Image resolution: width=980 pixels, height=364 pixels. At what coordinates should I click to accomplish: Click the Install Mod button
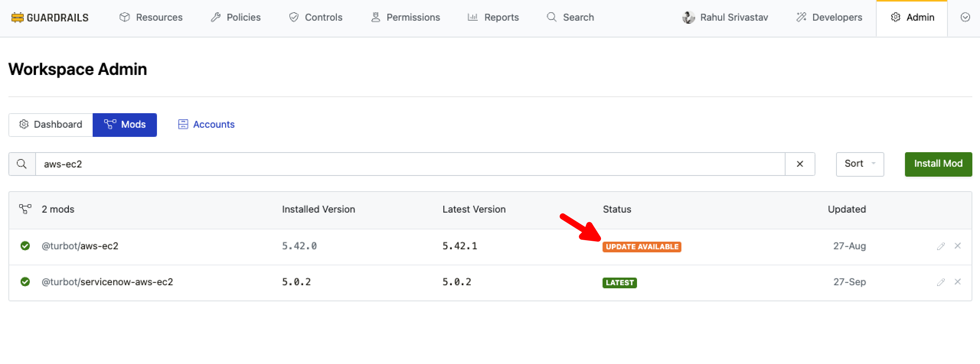[938, 164]
